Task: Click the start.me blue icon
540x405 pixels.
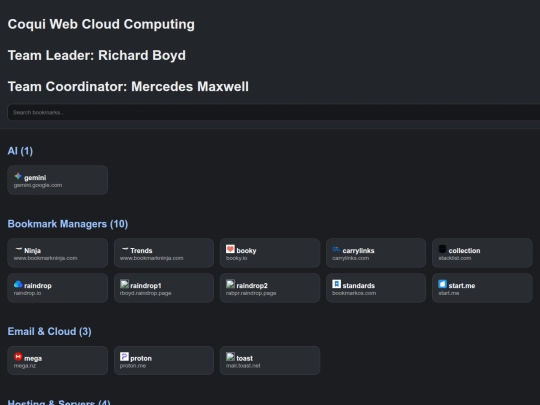Action: (443, 284)
